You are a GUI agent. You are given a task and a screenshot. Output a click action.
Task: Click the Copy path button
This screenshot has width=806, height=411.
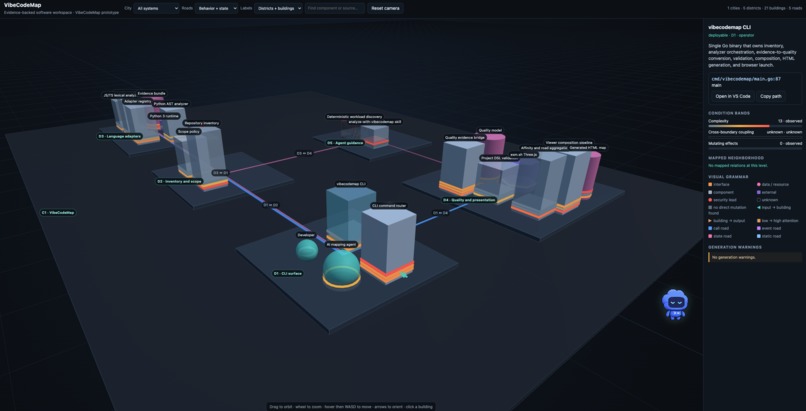771,96
